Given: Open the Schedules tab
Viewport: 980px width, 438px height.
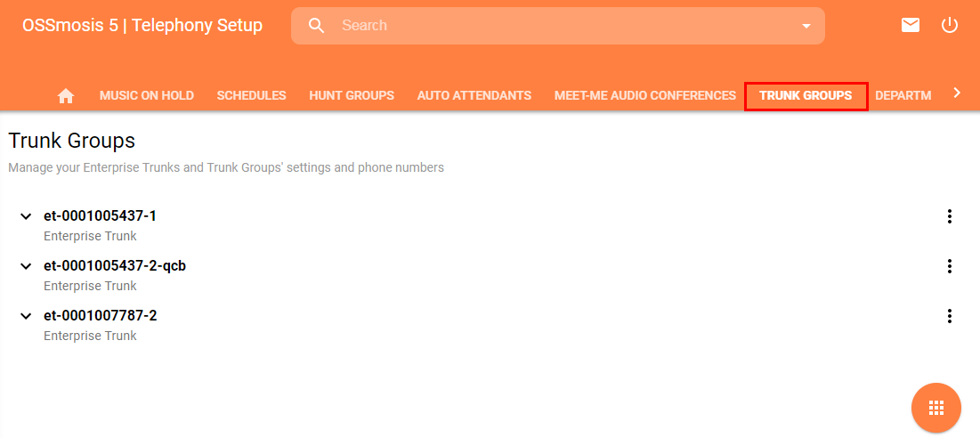Looking at the screenshot, I should (x=251, y=95).
